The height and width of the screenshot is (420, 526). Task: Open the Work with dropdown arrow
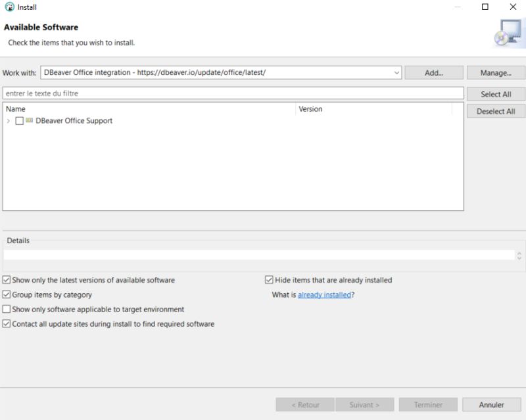[396, 73]
